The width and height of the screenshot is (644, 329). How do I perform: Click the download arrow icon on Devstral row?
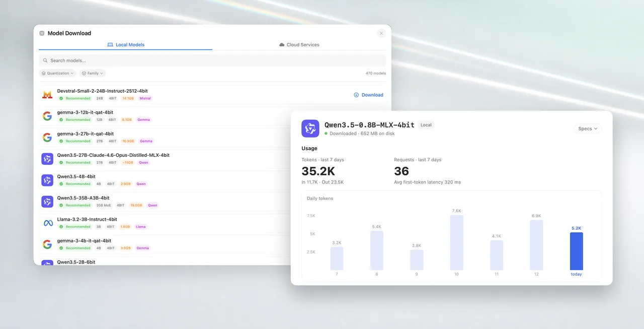point(356,95)
